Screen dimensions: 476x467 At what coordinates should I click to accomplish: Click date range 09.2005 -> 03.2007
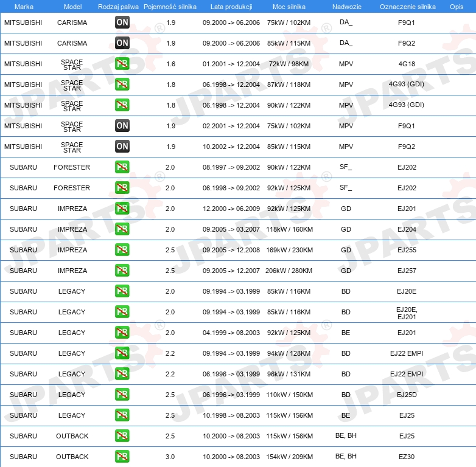pos(231,229)
